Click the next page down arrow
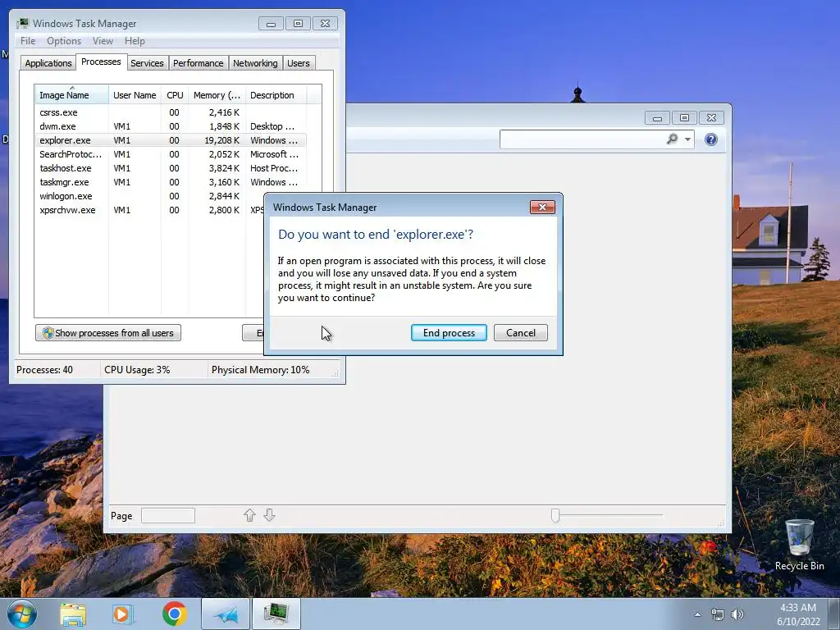 (269, 515)
